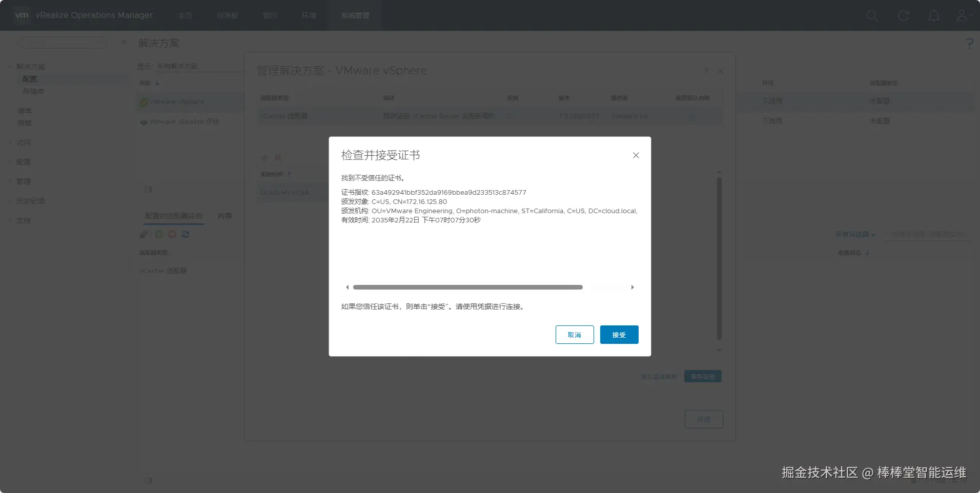Click the reset default content icon in adapter row

(x=692, y=116)
